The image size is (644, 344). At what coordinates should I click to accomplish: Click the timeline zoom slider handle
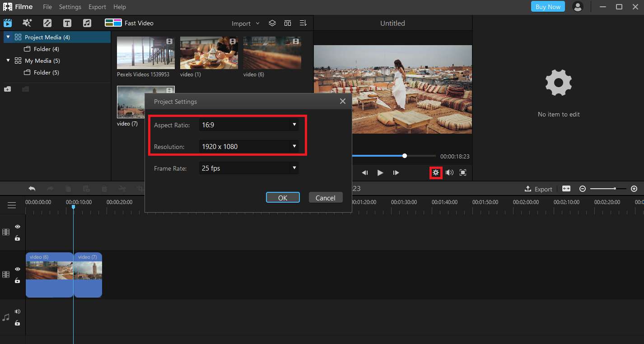coord(615,189)
